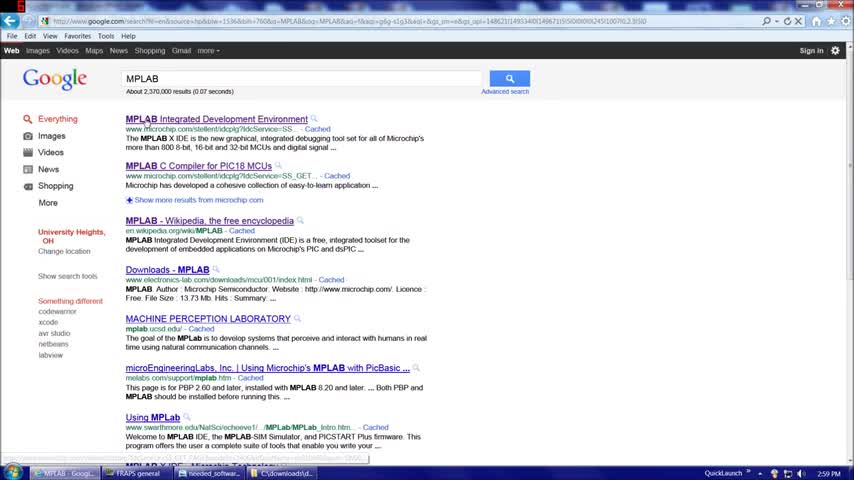Select News filter in left sidebar
Viewport: 854px width, 480px height.
[48, 169]
